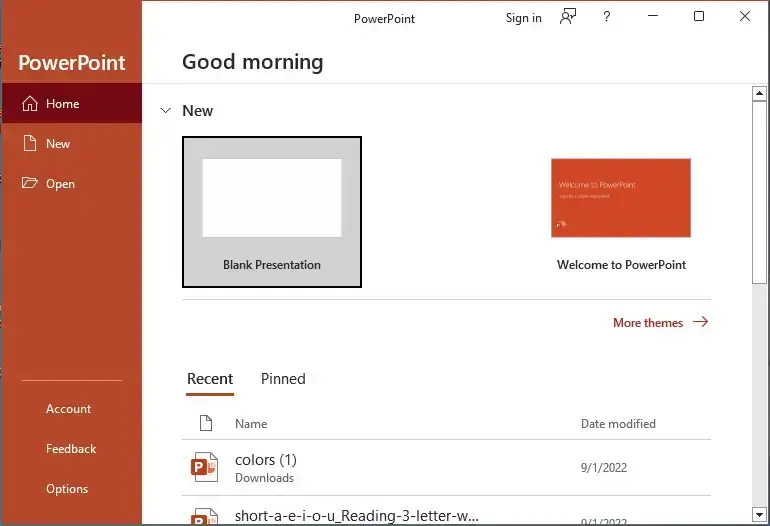Click the PowerPoint file icon for colors (1)

[204, 467]
